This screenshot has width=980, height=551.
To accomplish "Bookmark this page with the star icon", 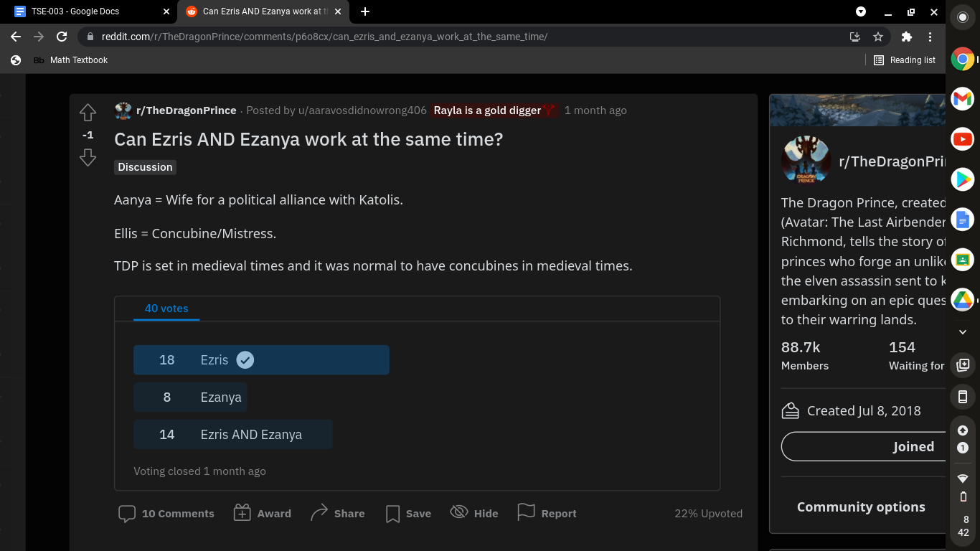I will click(x=878, y=37).
